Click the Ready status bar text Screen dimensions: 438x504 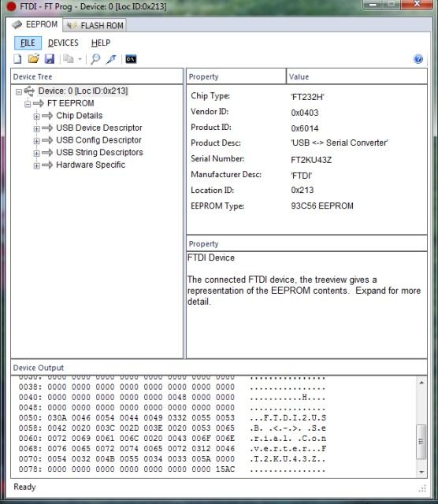tap(24, 487)
